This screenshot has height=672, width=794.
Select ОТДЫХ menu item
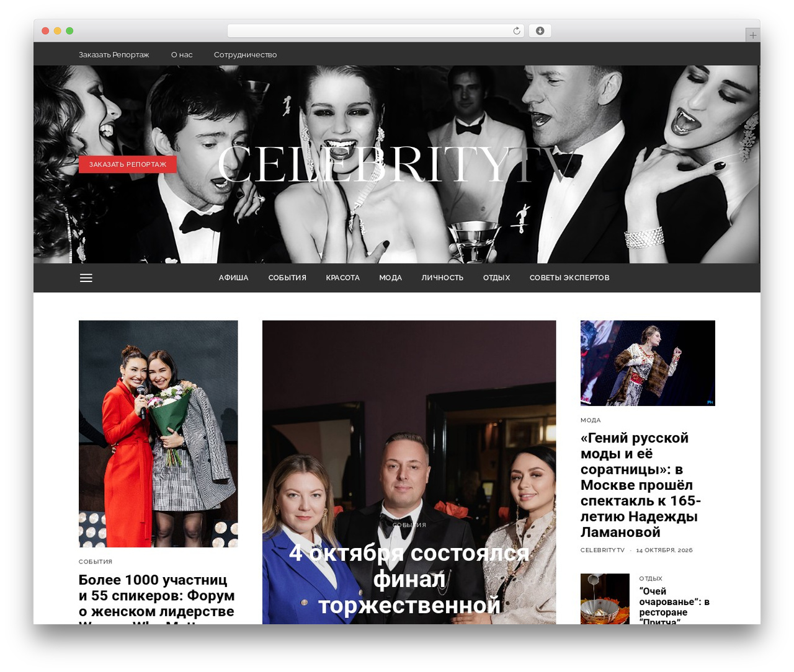(496, 278)
